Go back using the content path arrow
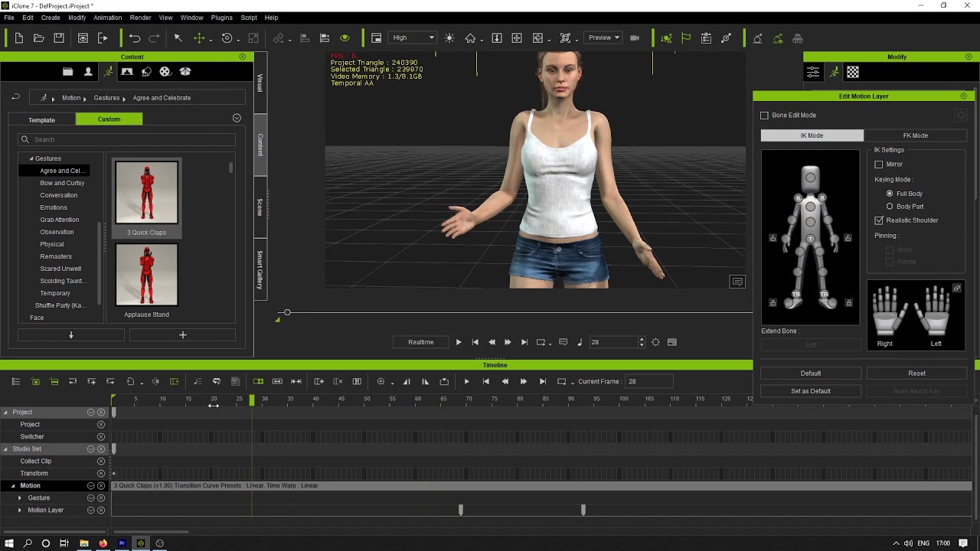 [15, 97]
